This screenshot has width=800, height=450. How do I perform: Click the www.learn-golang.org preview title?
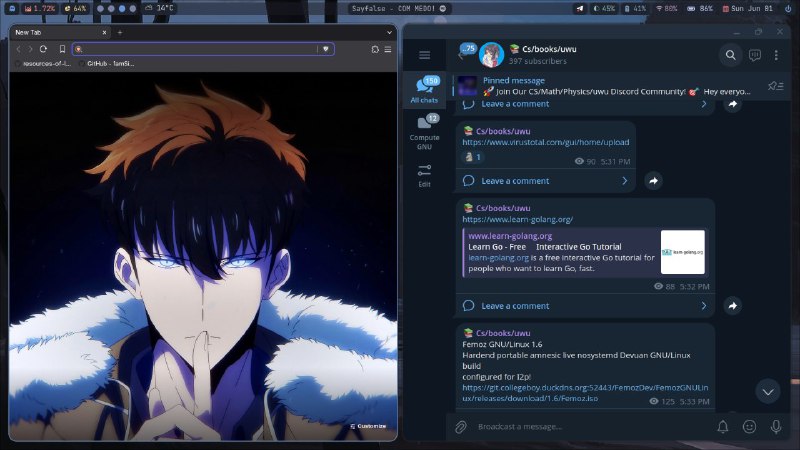pyautogui.click(x=510, y=236)
